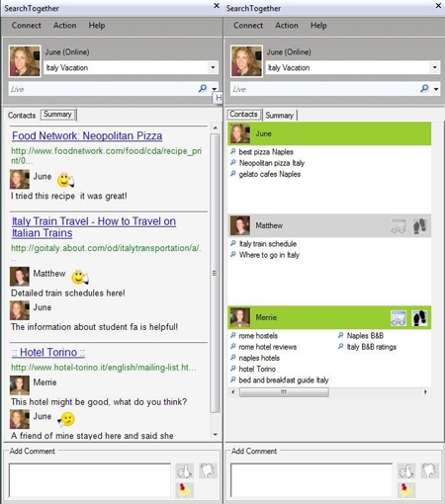Click thumbs-up icon in left Add Comment panel
This screenshot has width=445, height=504.
point(184,470)
